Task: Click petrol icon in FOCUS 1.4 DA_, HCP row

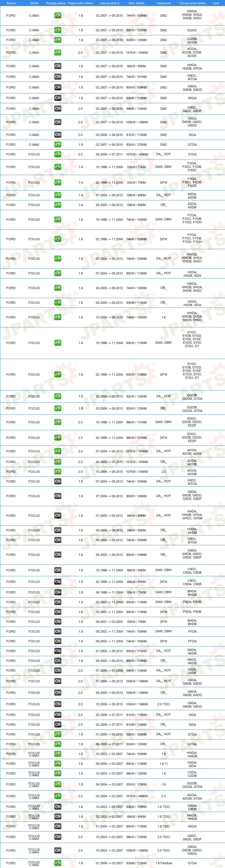Action: 58,195
